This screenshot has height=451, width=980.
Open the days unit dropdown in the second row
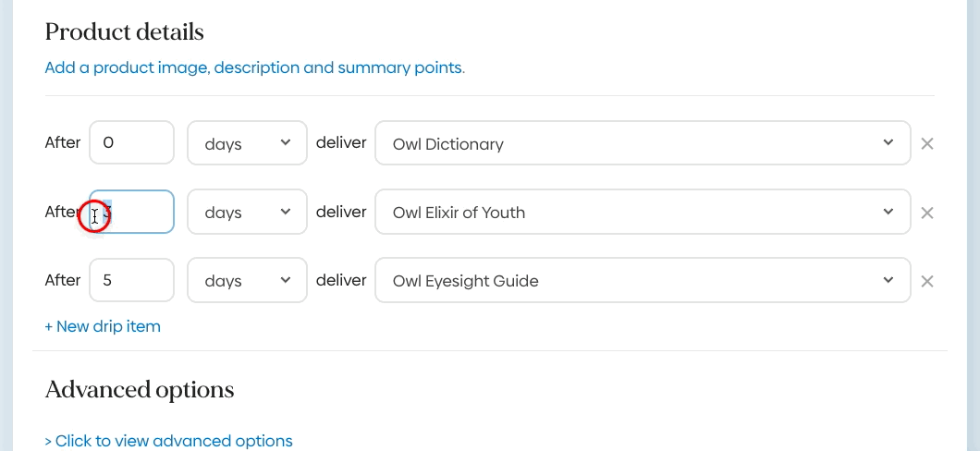pos(247,213)
